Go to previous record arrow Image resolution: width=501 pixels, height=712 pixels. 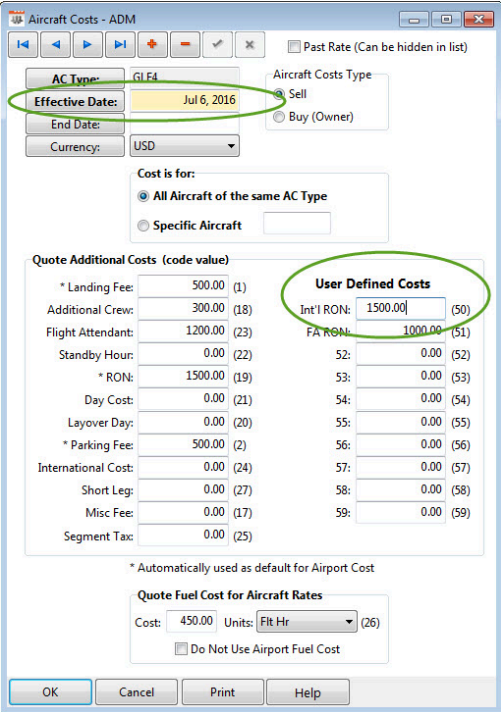click(x=55, y=44)
